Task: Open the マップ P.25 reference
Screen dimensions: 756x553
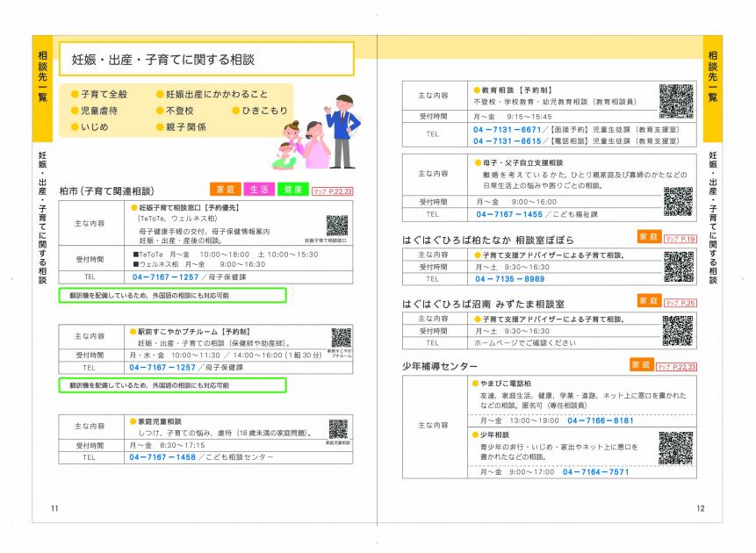Action: pos(680,303)
